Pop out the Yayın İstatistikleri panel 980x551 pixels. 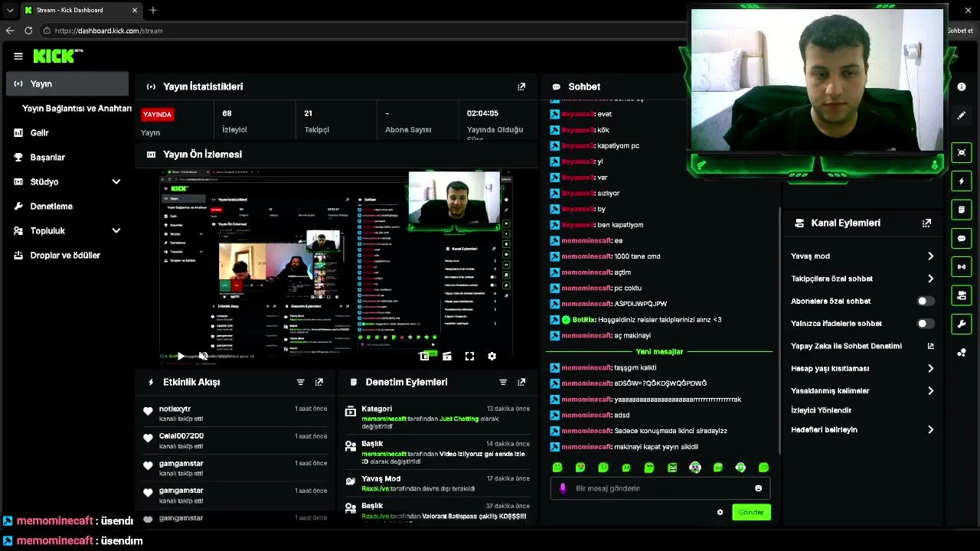521,86
